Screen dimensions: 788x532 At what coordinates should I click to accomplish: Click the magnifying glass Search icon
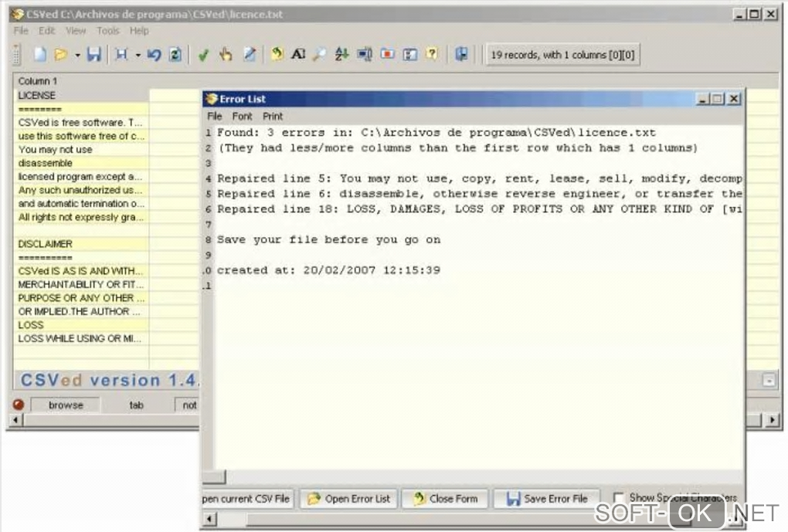click(319, 54)
